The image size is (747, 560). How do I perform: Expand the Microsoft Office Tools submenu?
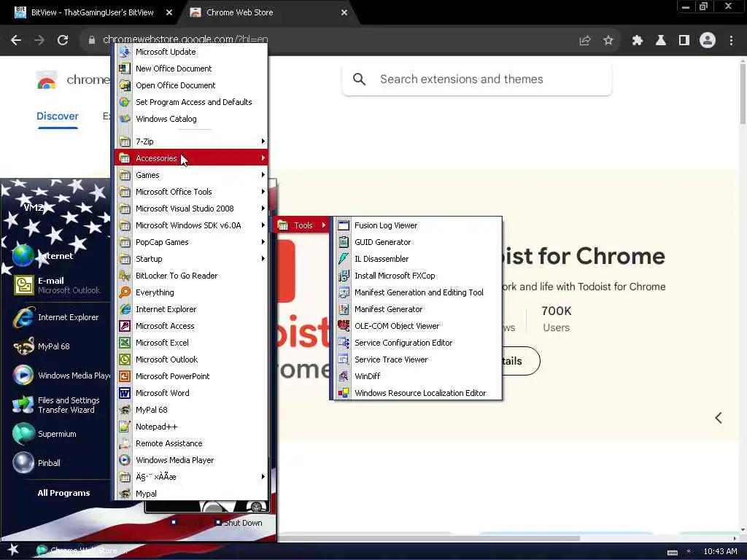click(x=191, y=192)
